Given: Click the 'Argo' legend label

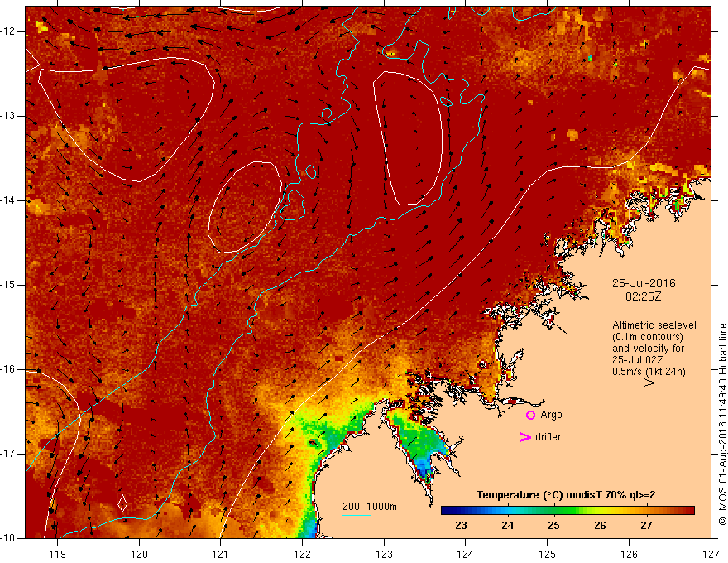Looking at the screenshot, I should (x=551, y=415).
